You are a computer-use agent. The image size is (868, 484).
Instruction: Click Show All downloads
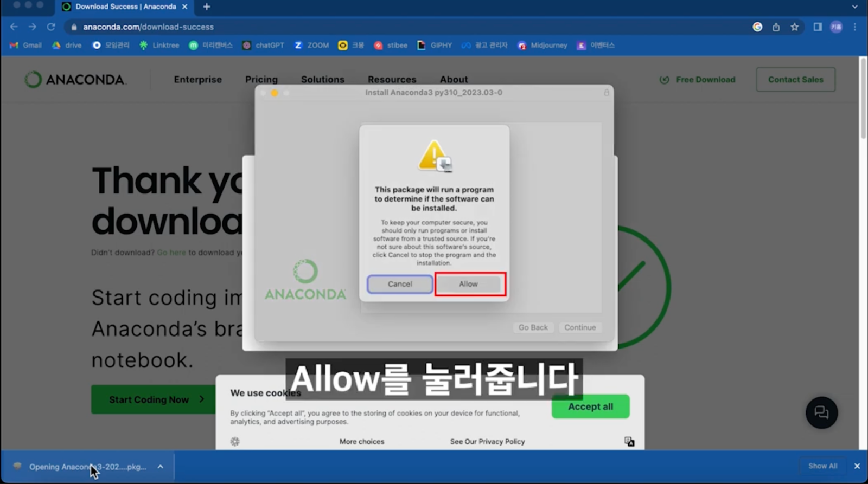tap(822, 466)
